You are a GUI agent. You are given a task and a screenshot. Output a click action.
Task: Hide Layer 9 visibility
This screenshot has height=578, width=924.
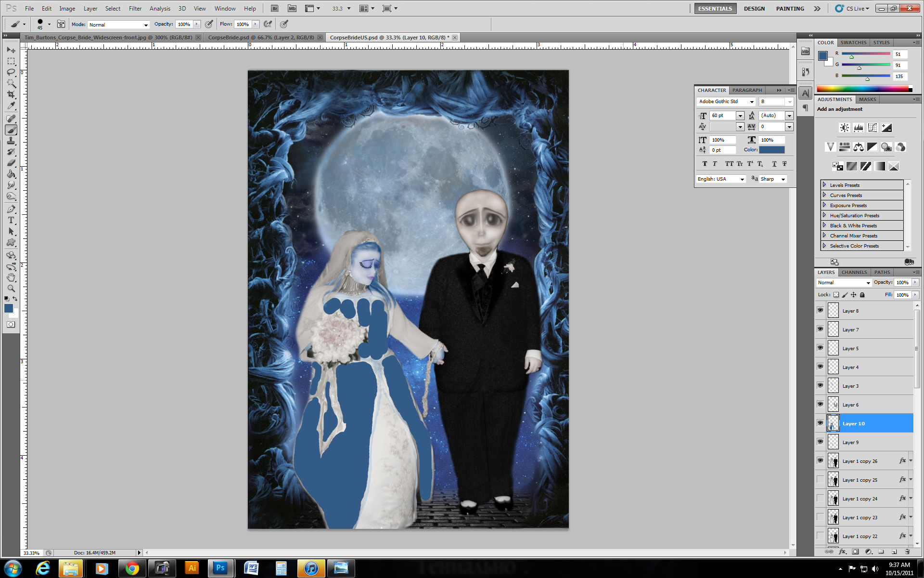click(820, 442)
